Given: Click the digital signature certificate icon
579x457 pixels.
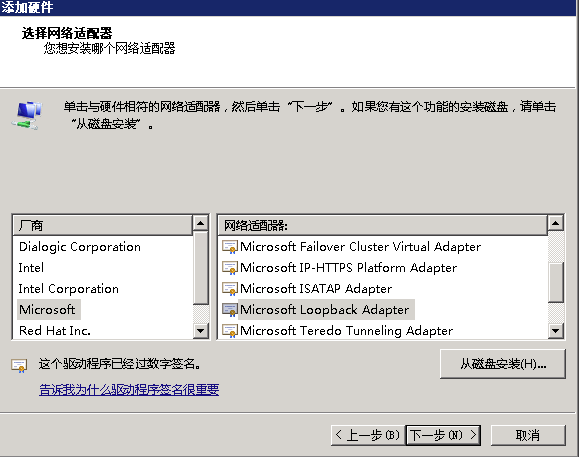Looking at the screenshot, I should 19,365.
